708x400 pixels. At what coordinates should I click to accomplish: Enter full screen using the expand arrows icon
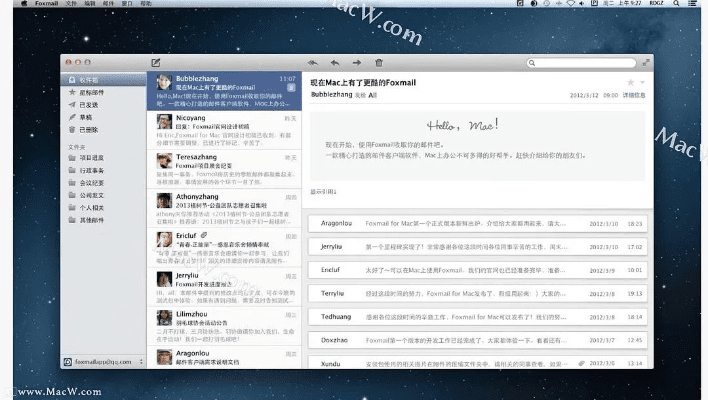[x=645, y=63]
